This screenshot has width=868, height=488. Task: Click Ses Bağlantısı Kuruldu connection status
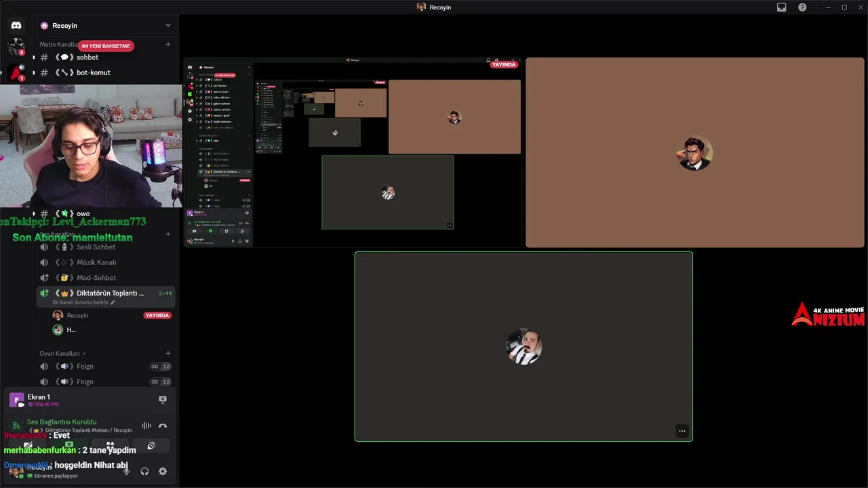point(62,422)
